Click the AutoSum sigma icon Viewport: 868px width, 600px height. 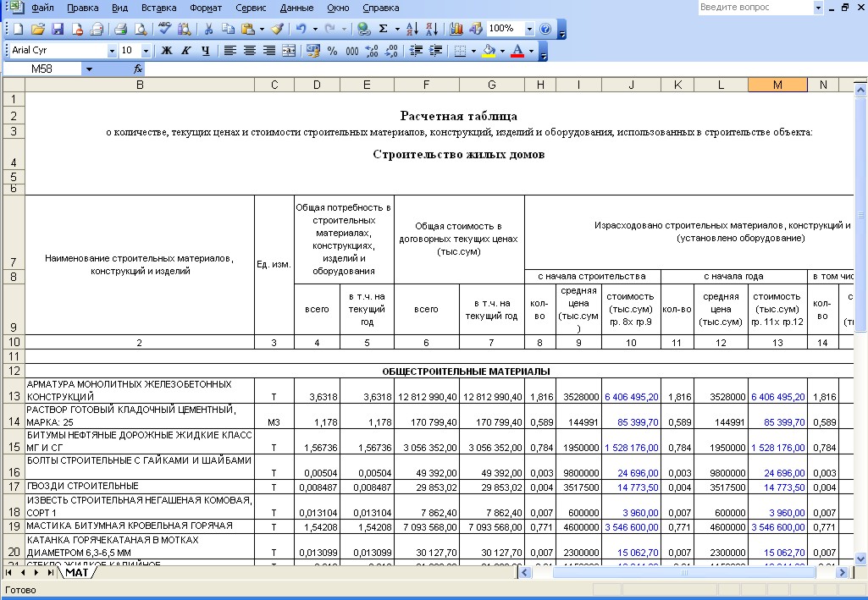pyautogui.click(x=383, y=29)
